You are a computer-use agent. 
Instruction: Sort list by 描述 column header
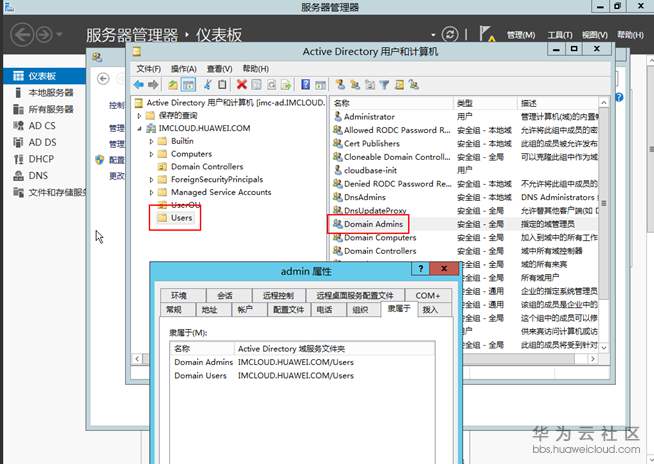557,103
